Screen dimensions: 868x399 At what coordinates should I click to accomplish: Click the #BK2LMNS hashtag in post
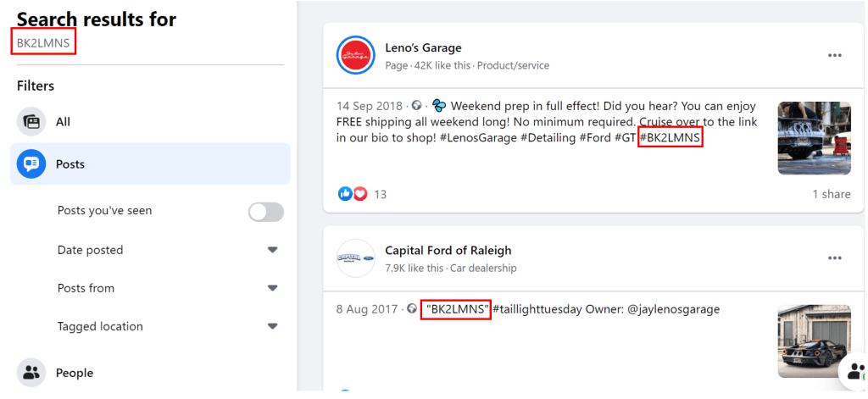[670, 138]
